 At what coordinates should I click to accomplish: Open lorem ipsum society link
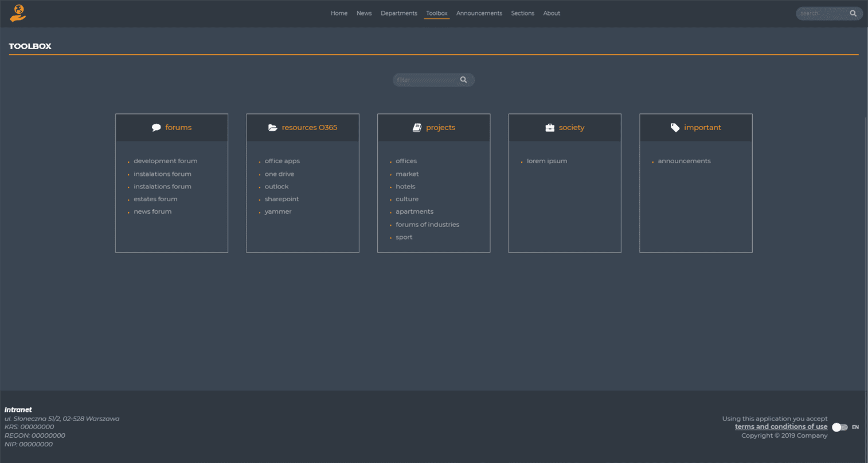coord(547,161)
